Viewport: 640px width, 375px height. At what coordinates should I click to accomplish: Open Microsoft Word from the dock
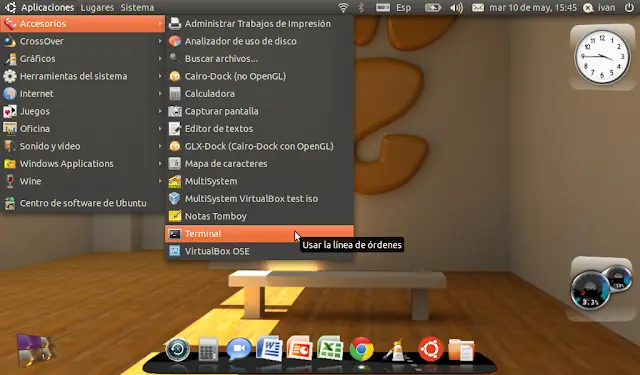[269, 348]
